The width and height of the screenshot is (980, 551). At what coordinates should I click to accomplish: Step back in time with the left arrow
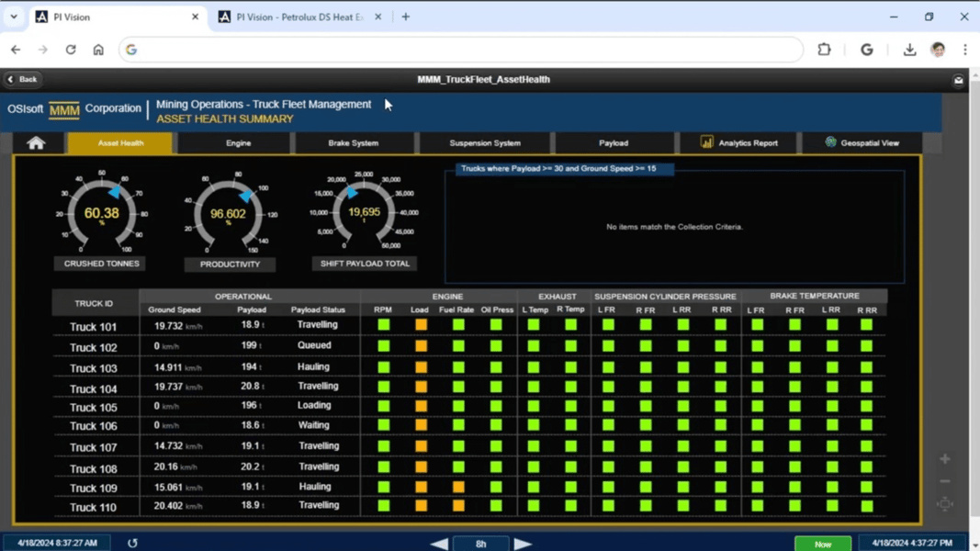438,543
